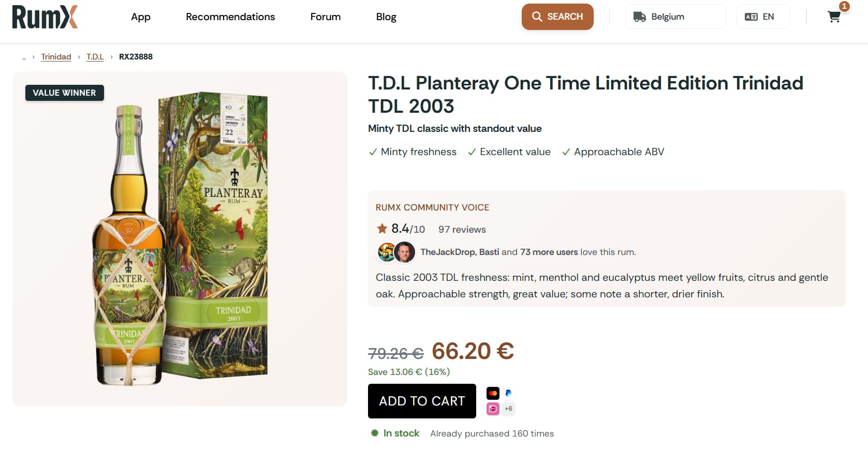Follow the Trinidad breadcrumb link
868x451 pixels.
56,57
